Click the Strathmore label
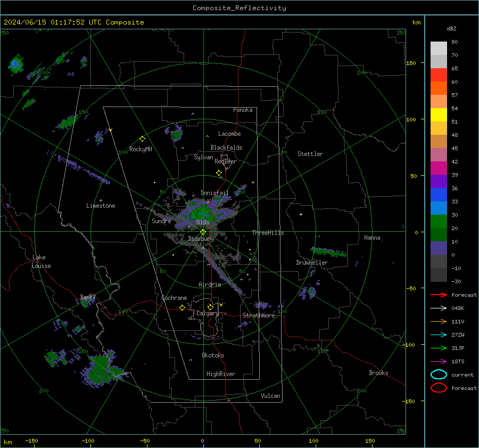This screenshot has width=479, height=448. (x=259, y=315)
